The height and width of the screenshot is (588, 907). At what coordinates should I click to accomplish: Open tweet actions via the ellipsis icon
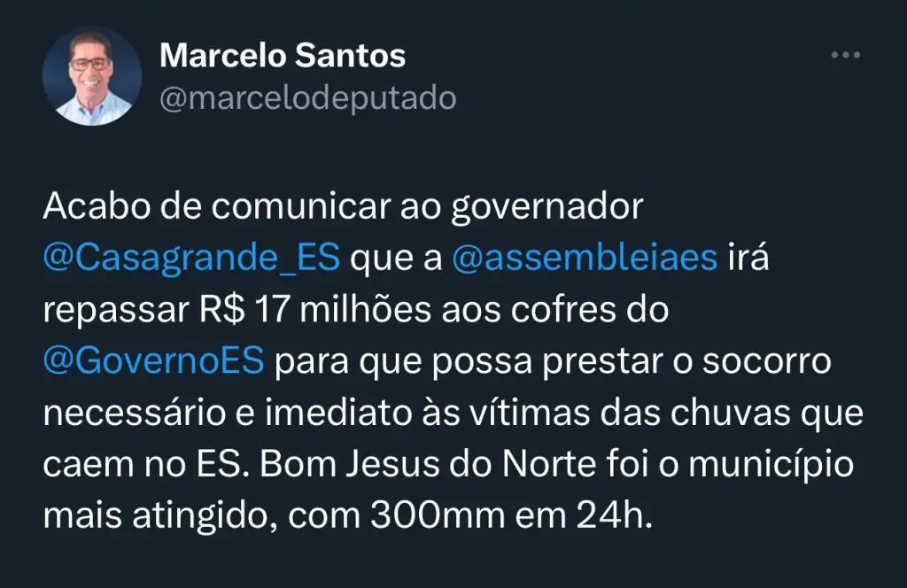[844, 55]
